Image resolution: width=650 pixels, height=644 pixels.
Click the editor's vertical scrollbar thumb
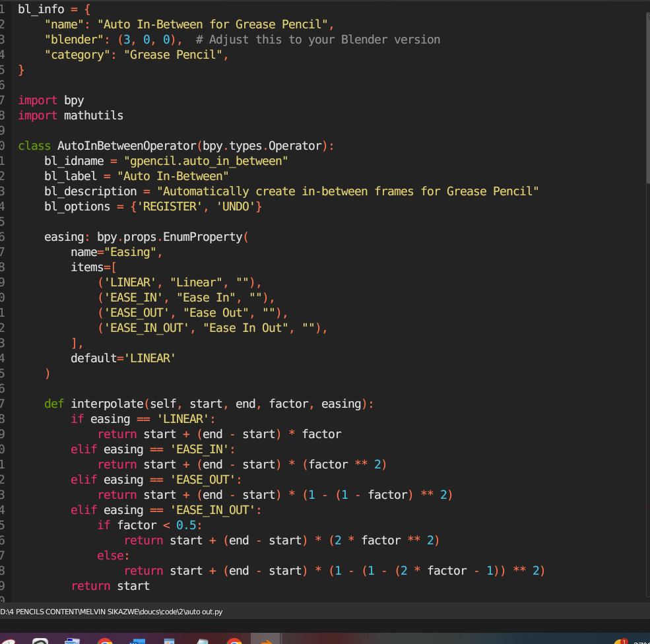click(647, 98)
